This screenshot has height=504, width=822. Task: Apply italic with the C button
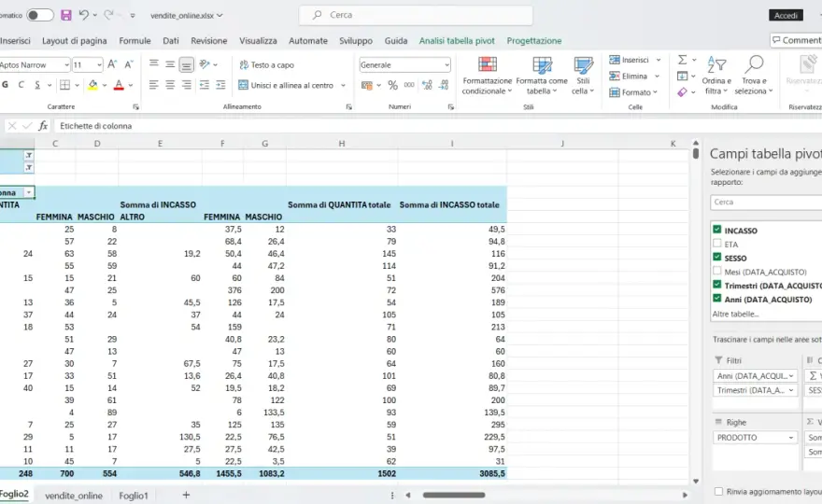click(x=21, y=85)
